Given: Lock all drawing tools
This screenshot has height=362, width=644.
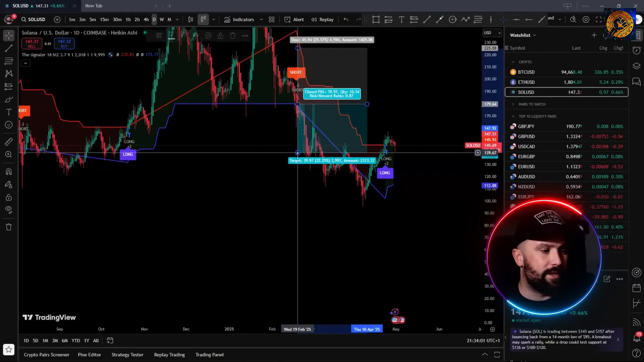Looking at the screenshot, I should [x=9, y=197].
